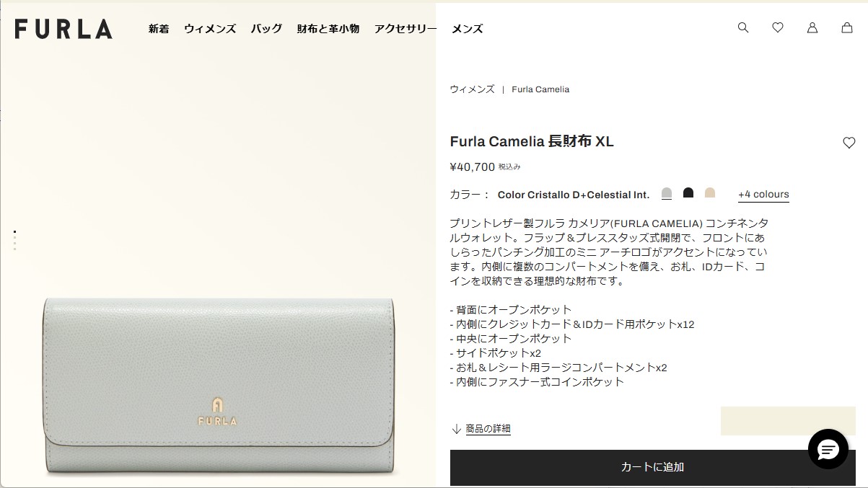Open the live chat bubble
Image resolution: width=868 pixels, height=488 pixels.
pos(828,449)
